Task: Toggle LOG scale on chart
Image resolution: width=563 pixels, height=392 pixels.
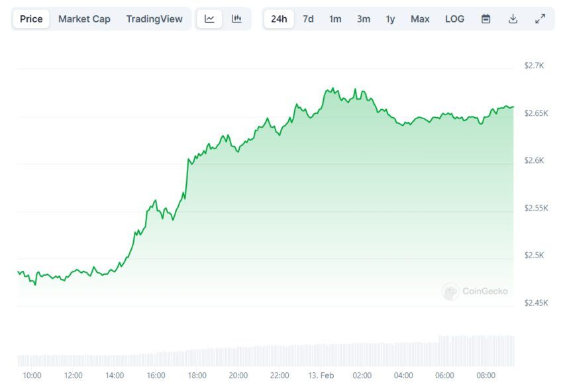Action: [x=454, y=19]
